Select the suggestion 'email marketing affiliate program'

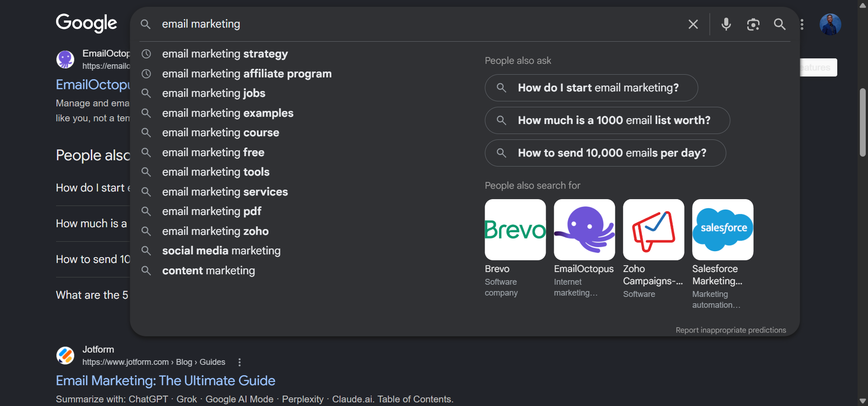(247, 74)
